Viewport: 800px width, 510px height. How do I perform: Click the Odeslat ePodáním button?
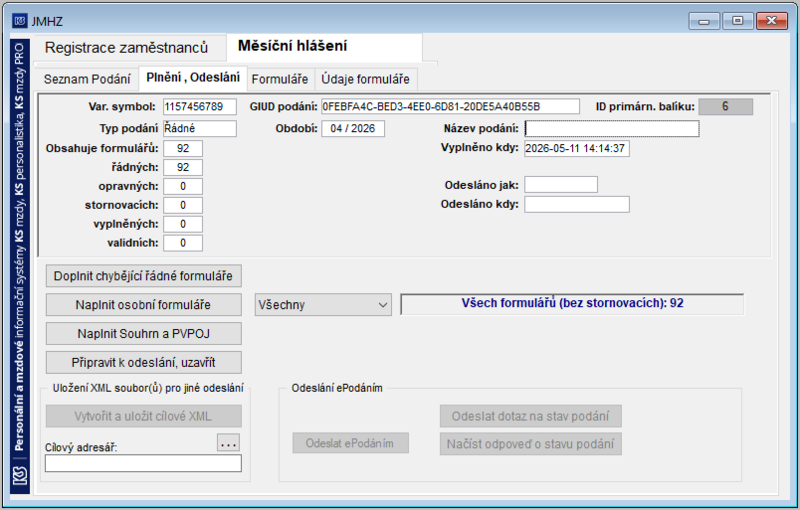(x=350, y=443)
